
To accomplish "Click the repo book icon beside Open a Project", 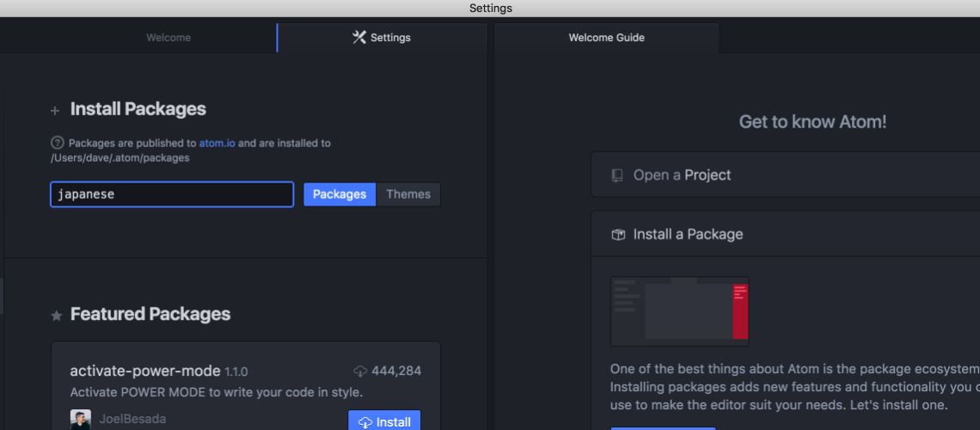I will 617,175.
